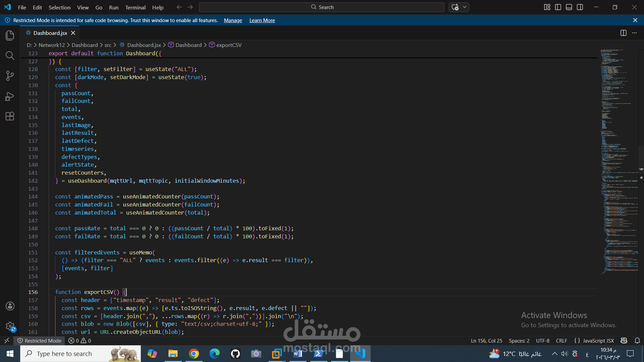Select the Dashboard.jsx editor tab
The image size is (644, 362).
point(50,33)
